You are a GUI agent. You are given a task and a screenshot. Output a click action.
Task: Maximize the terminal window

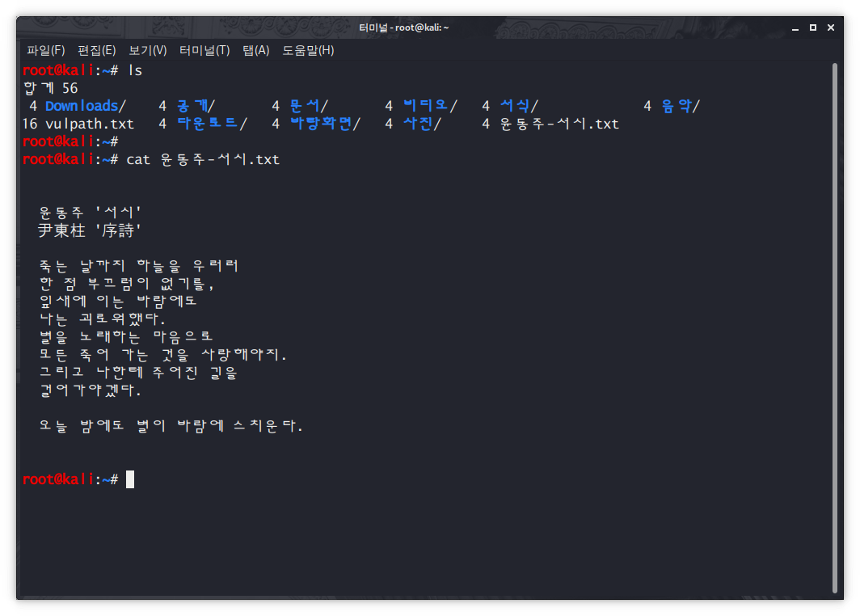813,27
